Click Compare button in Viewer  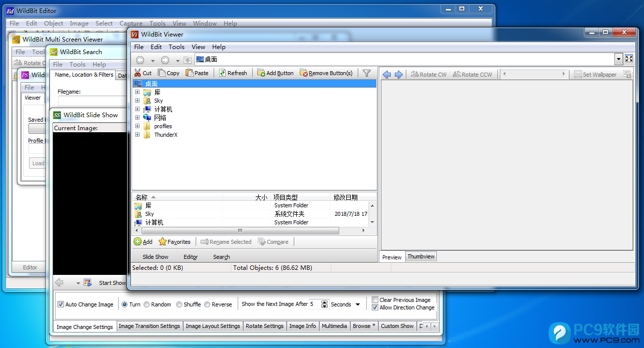(x=273, y=241)
